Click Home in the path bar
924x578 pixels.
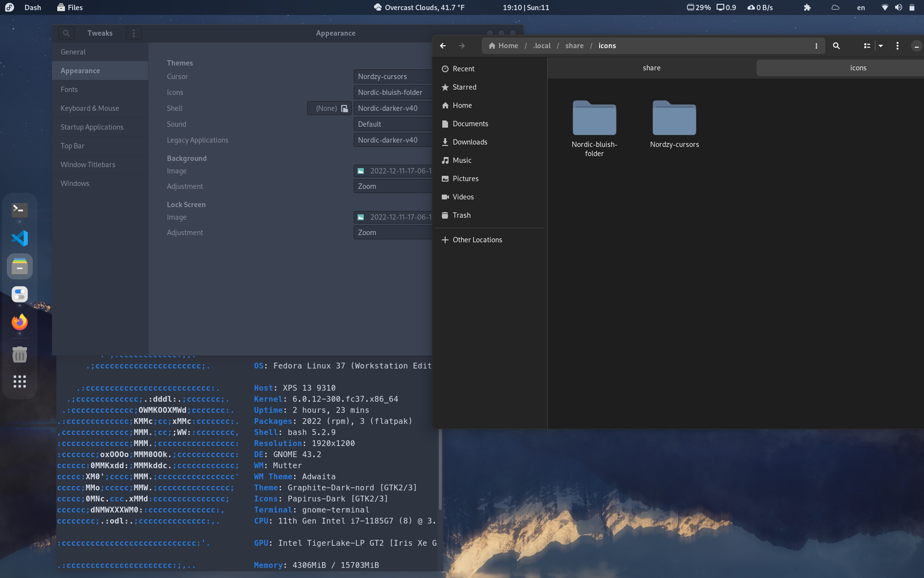tap(503, 46)
